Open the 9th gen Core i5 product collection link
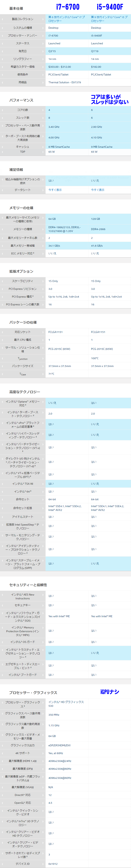Screen dimensions: 131x868 coord(109,19)
